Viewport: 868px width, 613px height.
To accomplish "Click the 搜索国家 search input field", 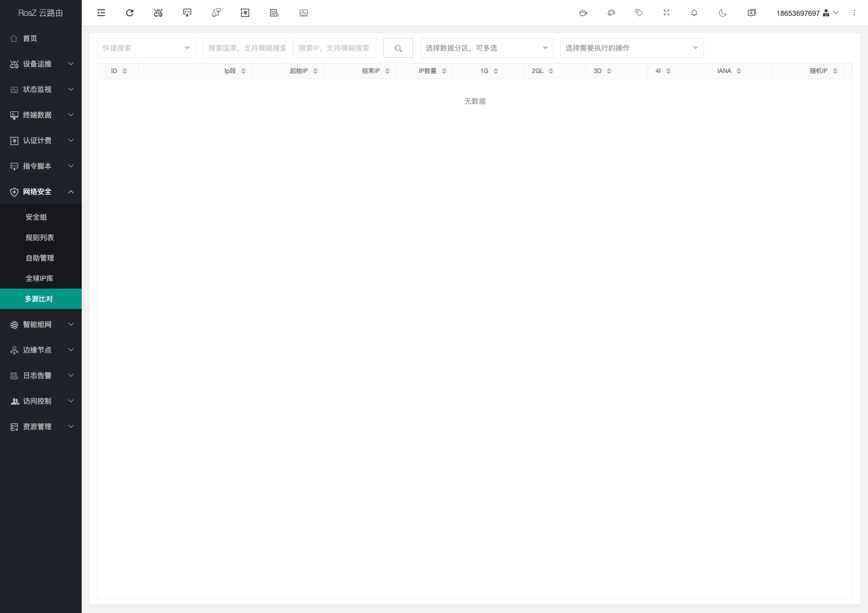I will click(x=244, y=48).
